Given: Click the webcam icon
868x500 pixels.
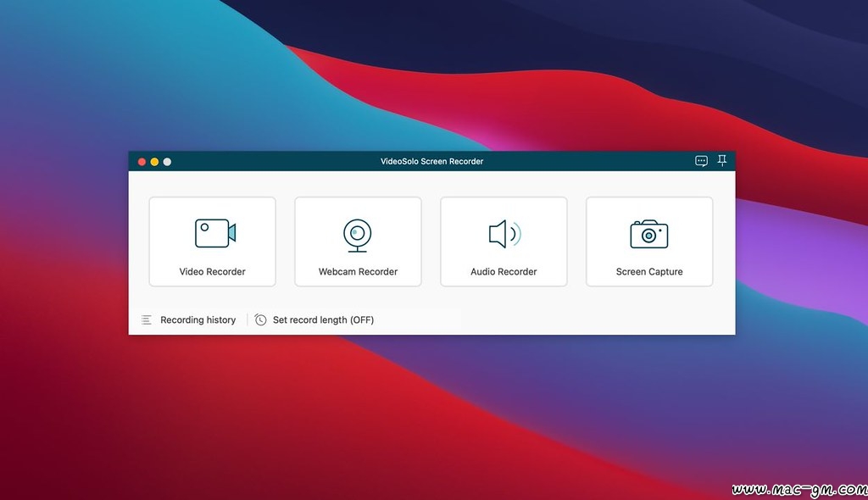Looking at the screenshot, I should (x=357, y=236).
